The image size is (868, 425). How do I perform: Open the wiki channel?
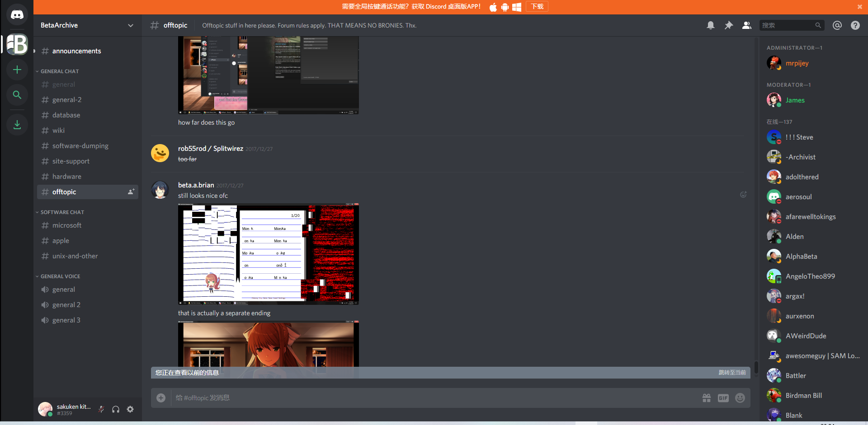click(88, 131)
